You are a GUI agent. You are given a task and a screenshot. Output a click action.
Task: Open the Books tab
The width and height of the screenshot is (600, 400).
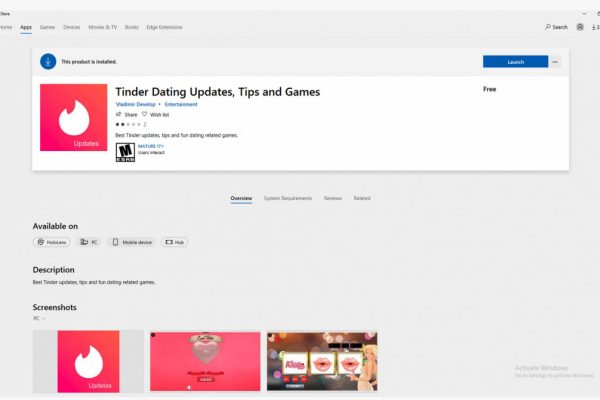132,27
